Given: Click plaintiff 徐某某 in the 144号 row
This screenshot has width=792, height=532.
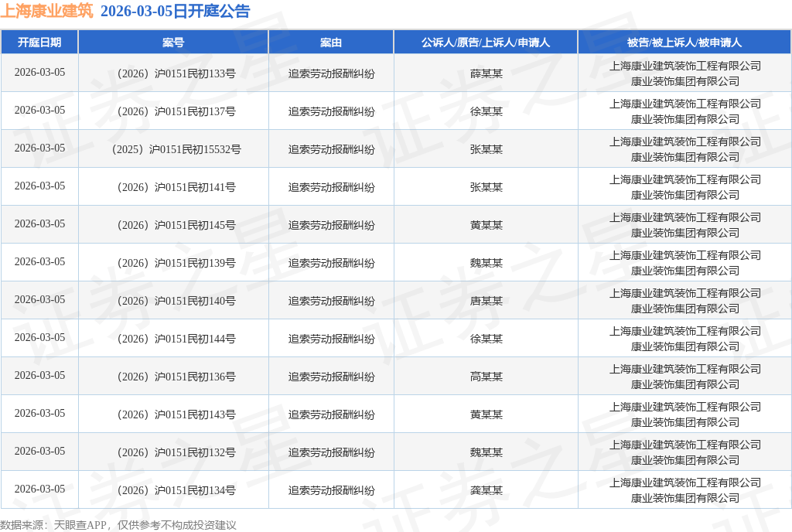Looking at the screenshot, I should coord(486,339).
